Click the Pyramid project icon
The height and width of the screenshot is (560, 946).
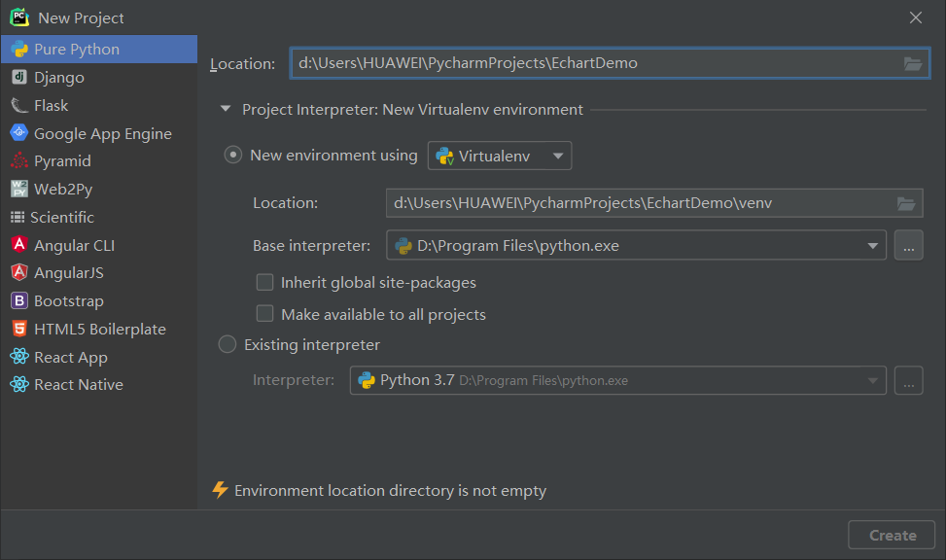tap(19, 160)
